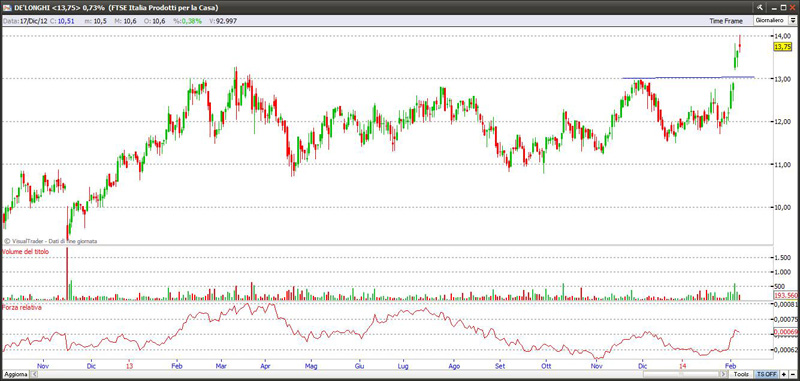800x381 pixels.
Task: Click the 14,00 price axis label
Action: [783, 36]
